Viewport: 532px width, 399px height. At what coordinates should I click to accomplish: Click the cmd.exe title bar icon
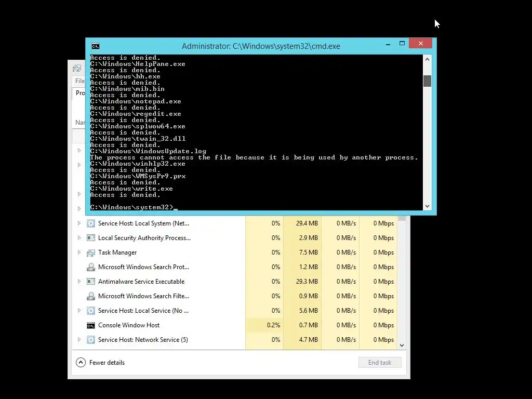coord(96,46)
